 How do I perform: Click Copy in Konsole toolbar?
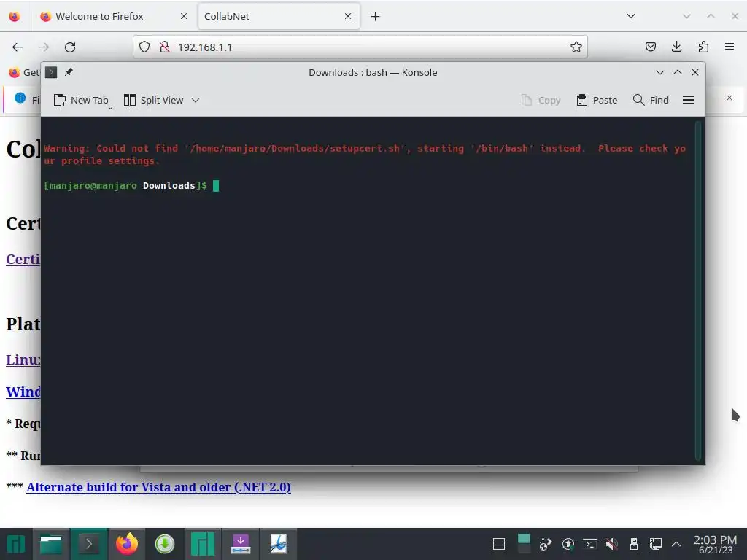(541, 100)
